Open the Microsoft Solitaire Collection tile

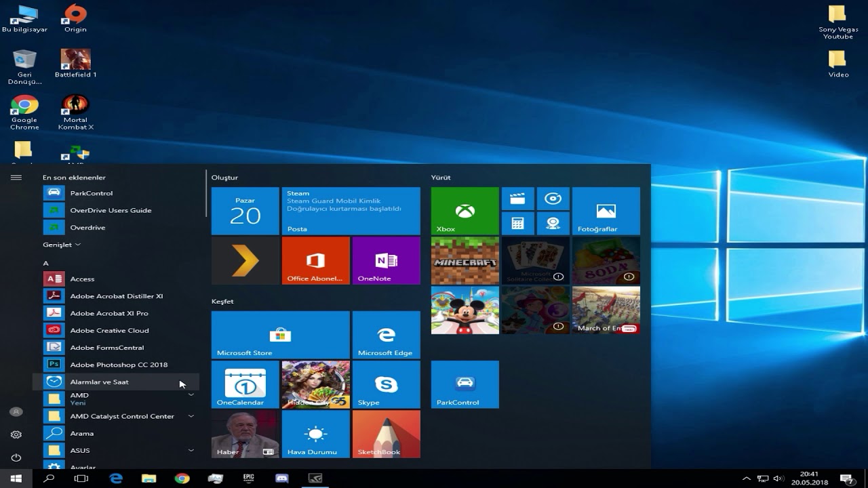tap(535, 260)
